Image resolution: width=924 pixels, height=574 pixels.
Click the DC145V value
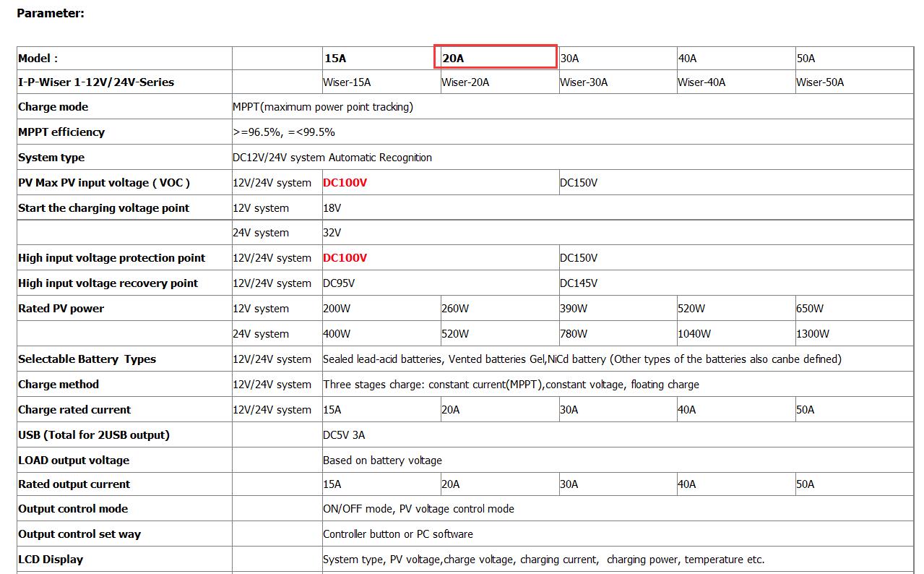pos(579,283)
